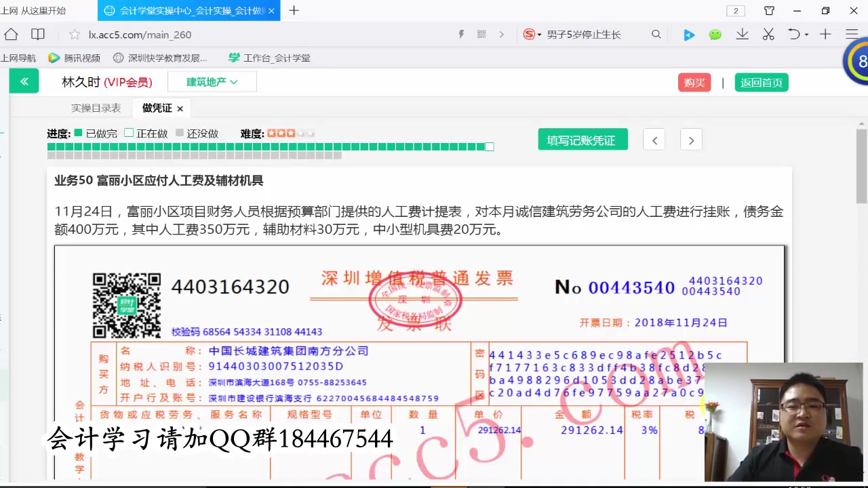Open the reading mode book icon
This screenshot has width=868, height=488.
point(38,35)
